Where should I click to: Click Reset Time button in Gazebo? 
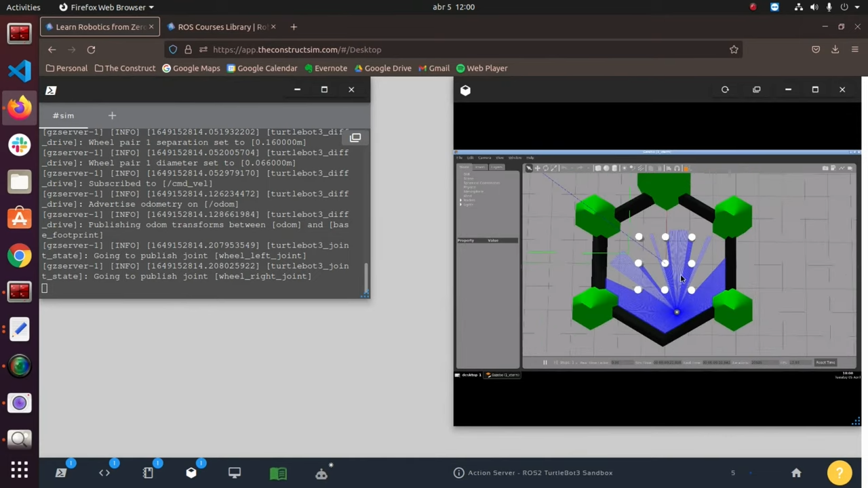[825, 363]
